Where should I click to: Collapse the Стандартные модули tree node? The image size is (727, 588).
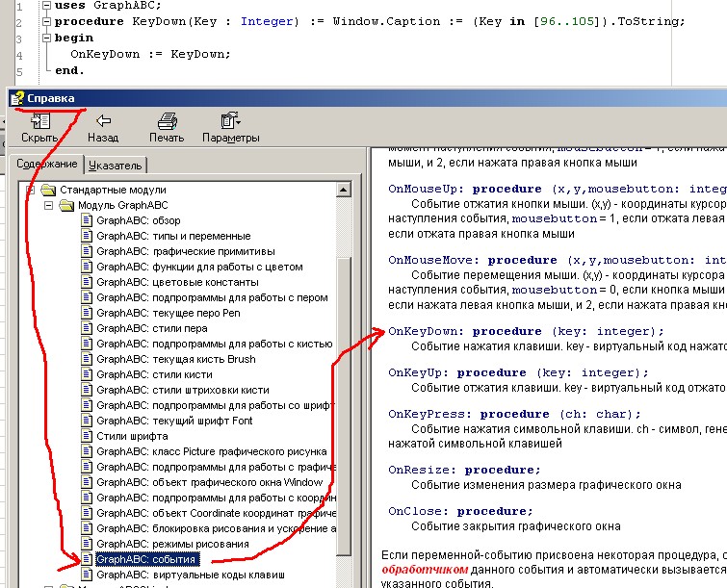30,191
